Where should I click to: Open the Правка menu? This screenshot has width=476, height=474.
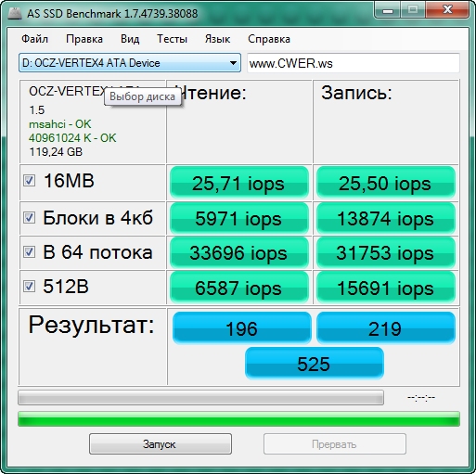(x=84, y=39)
